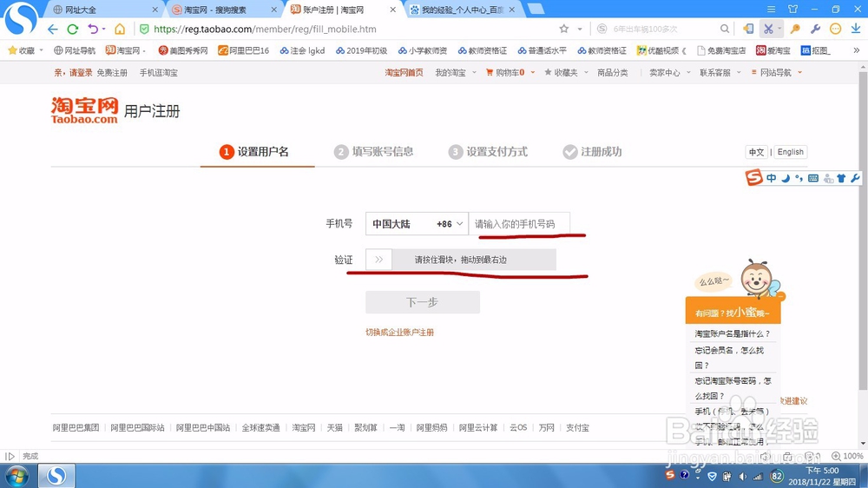Open the browser hamburger menu icon

[771, 10]
